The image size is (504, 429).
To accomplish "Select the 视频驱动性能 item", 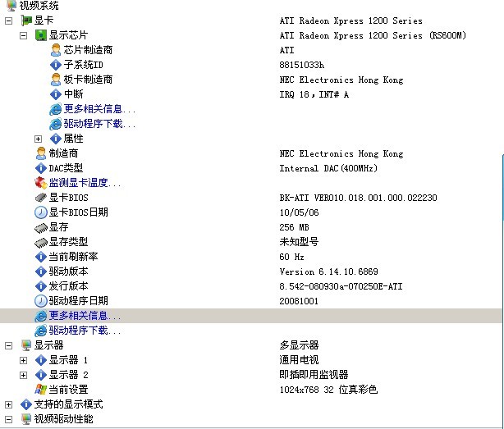I will pos(64,419).
